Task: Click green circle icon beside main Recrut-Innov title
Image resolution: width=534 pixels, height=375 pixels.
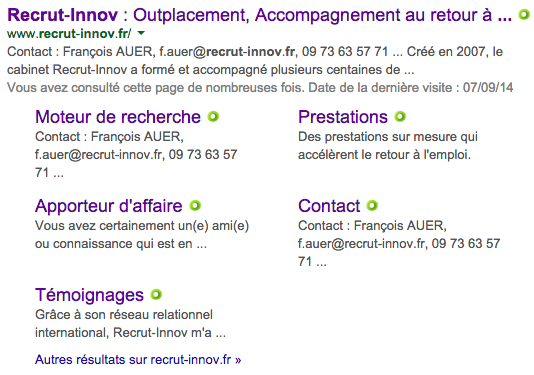Action: tap(524, 14)
